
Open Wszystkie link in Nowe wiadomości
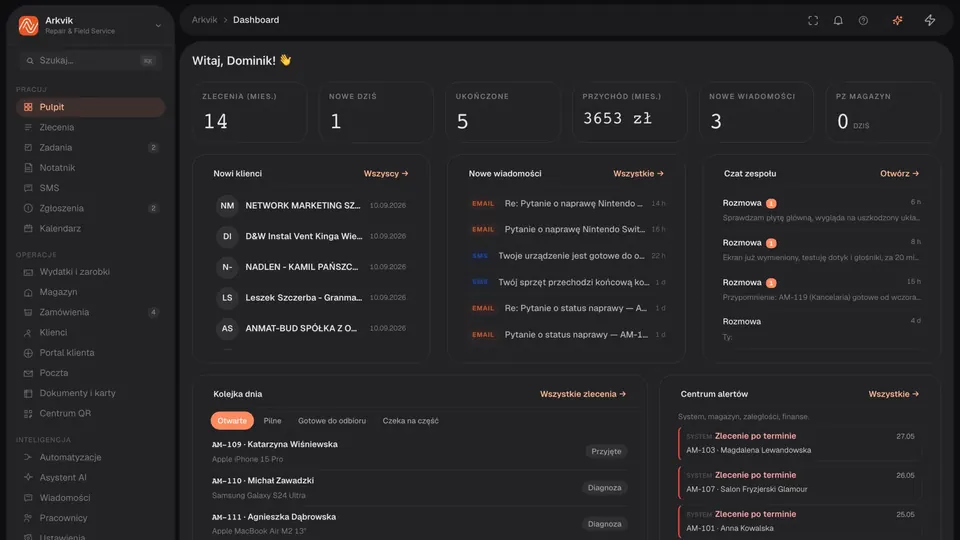[x=638, y=174]
